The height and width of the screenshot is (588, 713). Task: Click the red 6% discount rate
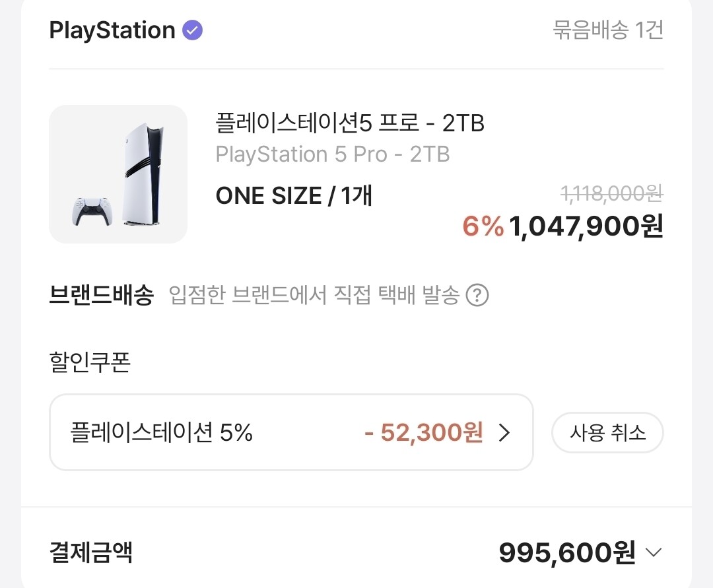[x=483, y=226]
